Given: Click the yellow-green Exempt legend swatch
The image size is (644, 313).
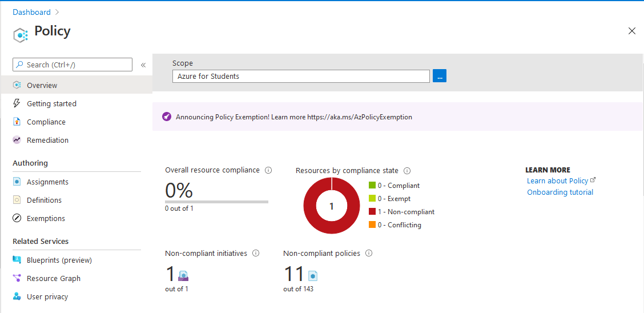Looking at the screenshot, I should (372, 198).
